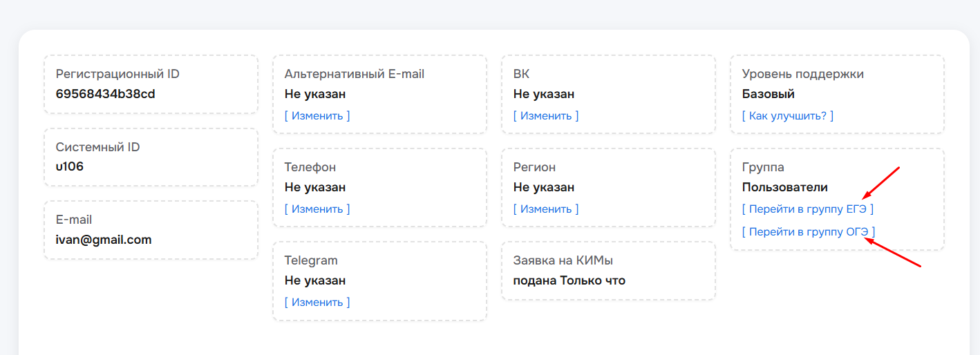Screen dimensions: 980x355
Task: Click Перейти в группу ЕГЭ
Action: click(x=807, y=209)
